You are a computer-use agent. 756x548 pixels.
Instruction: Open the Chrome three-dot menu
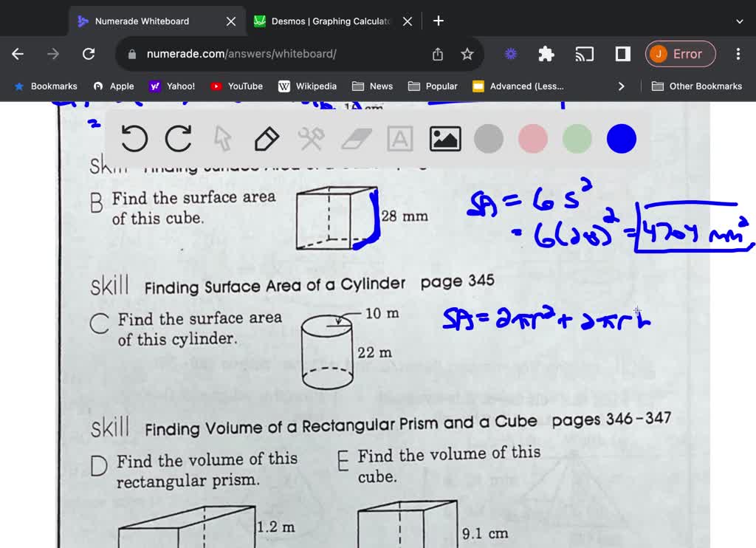738,54
